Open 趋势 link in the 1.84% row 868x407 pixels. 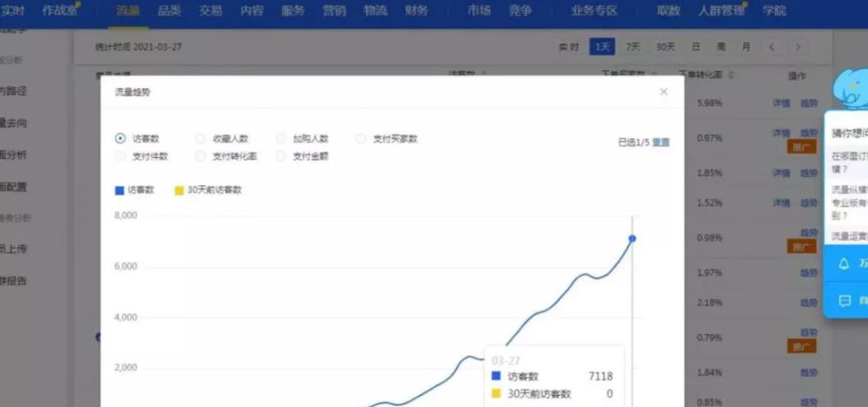point(809,373)
